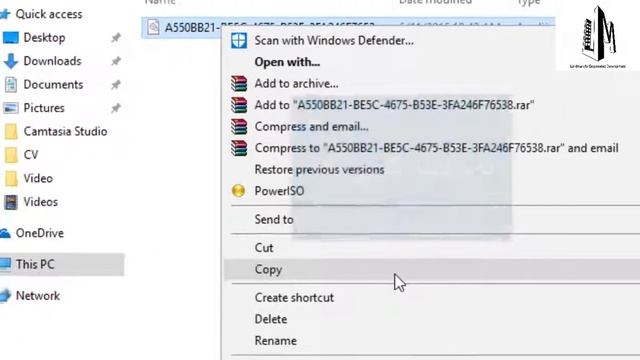The image size is (640, 360).
Task: Click the pin icon next to Documents
Action: [x=116, y=85]
